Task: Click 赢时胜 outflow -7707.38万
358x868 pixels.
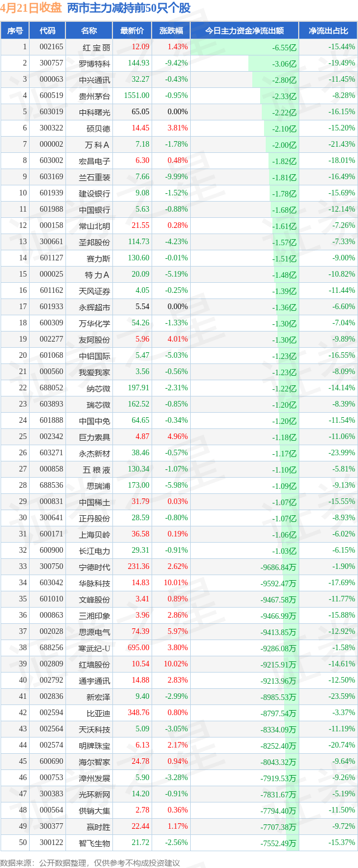Action: [x=278, y=827]
